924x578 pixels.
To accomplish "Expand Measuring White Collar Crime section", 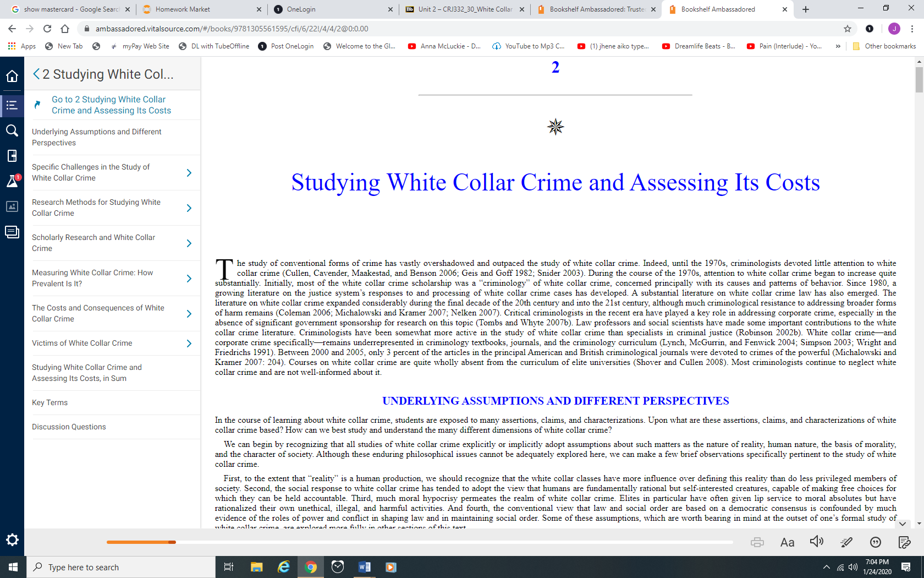I will pyautogui.click(x=189, y=279).
